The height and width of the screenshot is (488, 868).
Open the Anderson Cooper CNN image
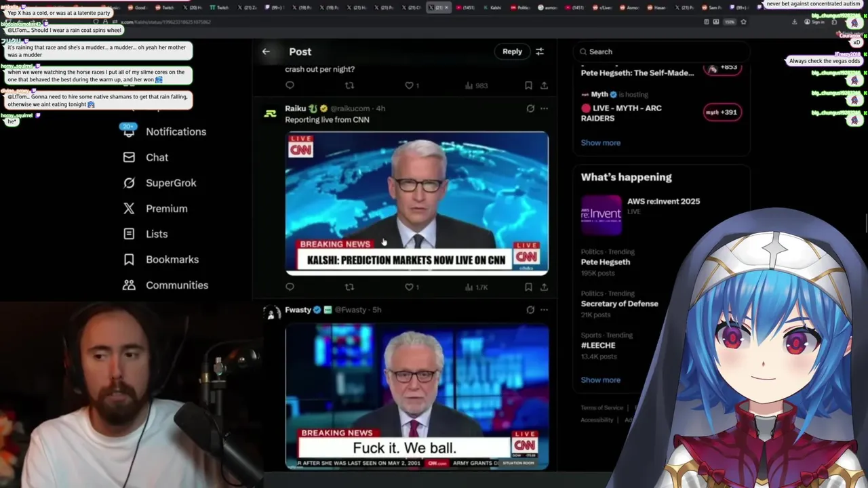tap(416, 203)
